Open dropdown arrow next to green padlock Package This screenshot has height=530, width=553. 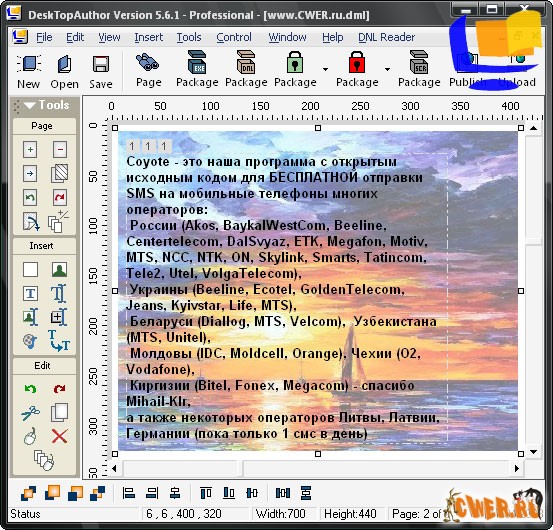tap(325, 69)
